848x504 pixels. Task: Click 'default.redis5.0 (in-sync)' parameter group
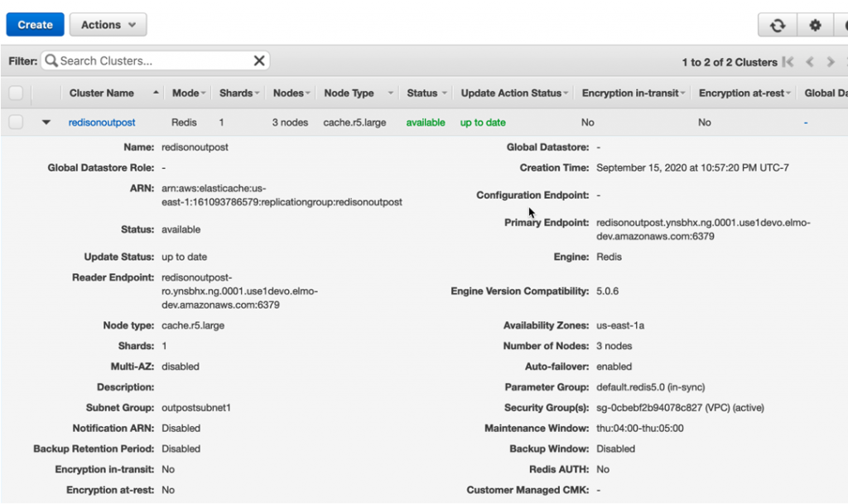[x=651, y=386]
